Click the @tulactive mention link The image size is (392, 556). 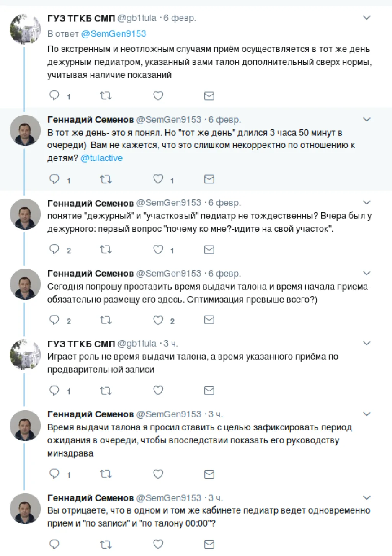[x=101, y=158]
